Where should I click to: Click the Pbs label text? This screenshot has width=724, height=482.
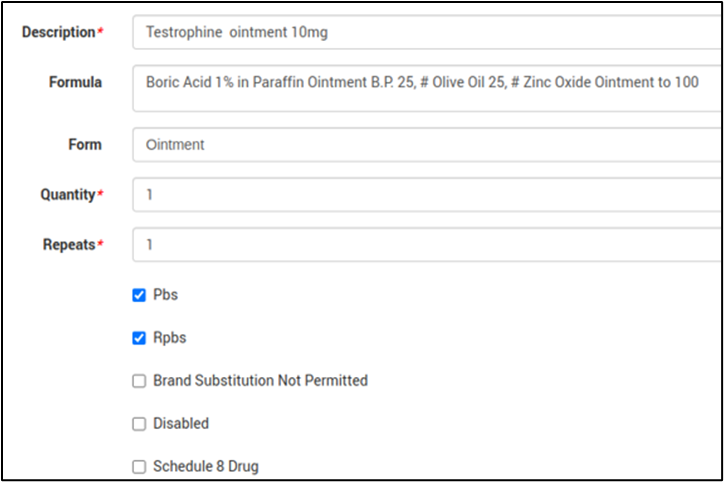click(165, 295)
